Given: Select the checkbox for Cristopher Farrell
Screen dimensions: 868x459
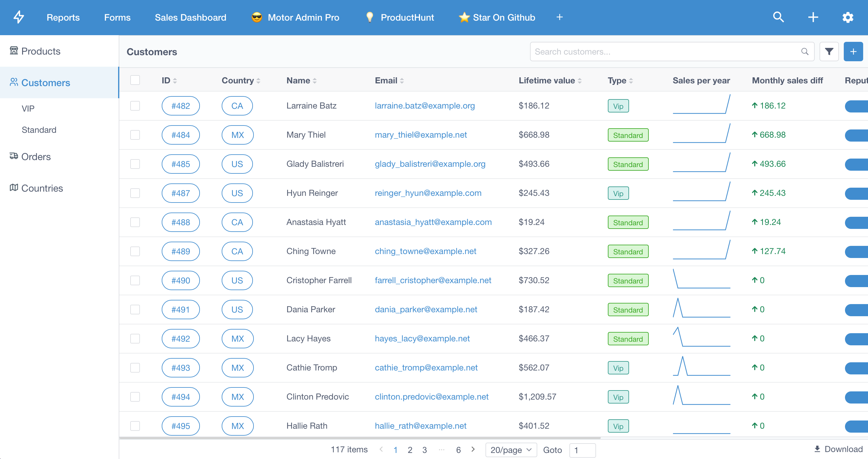Looking at the screenshot, I should 135,280.
